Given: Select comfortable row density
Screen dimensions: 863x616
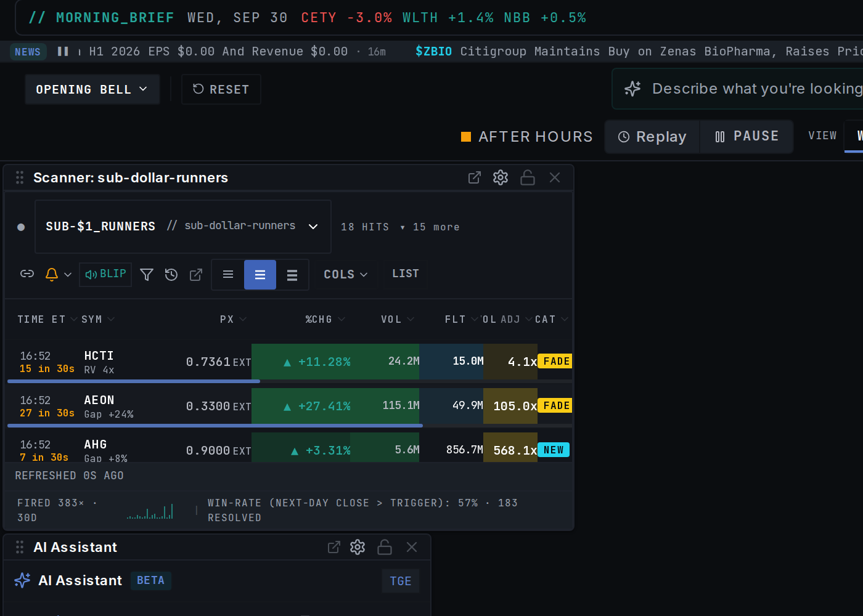Looking at the screenshot, I should (292, 274).
